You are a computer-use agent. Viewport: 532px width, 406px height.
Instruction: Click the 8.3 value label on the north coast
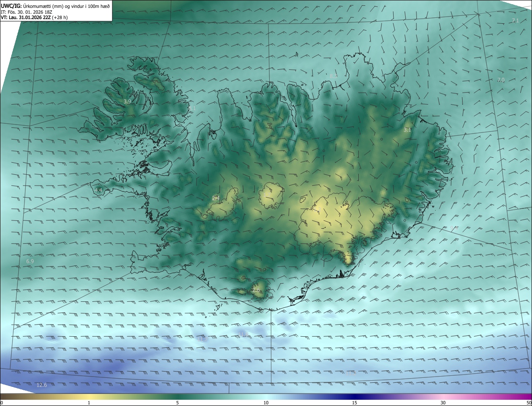[333, 76]
